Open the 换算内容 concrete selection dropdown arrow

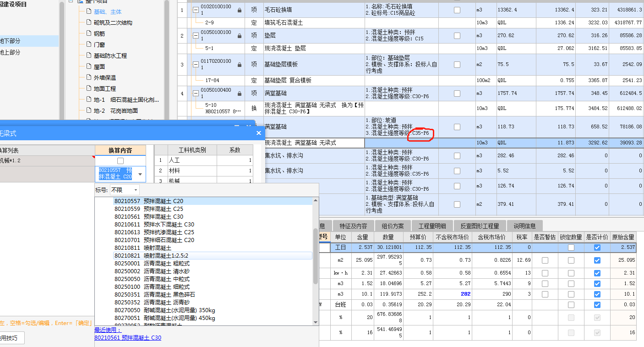point(140,174)
